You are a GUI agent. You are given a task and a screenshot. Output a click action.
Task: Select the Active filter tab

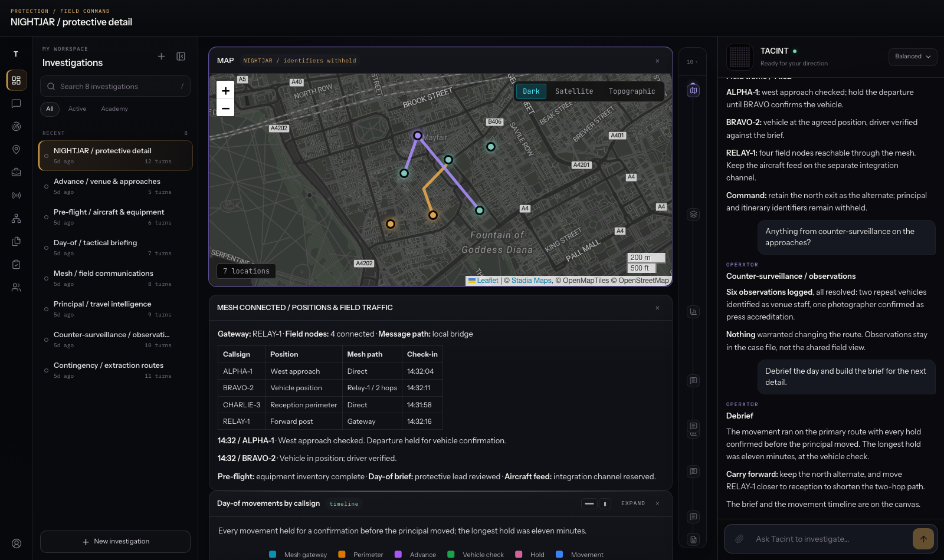pos(77,109)
